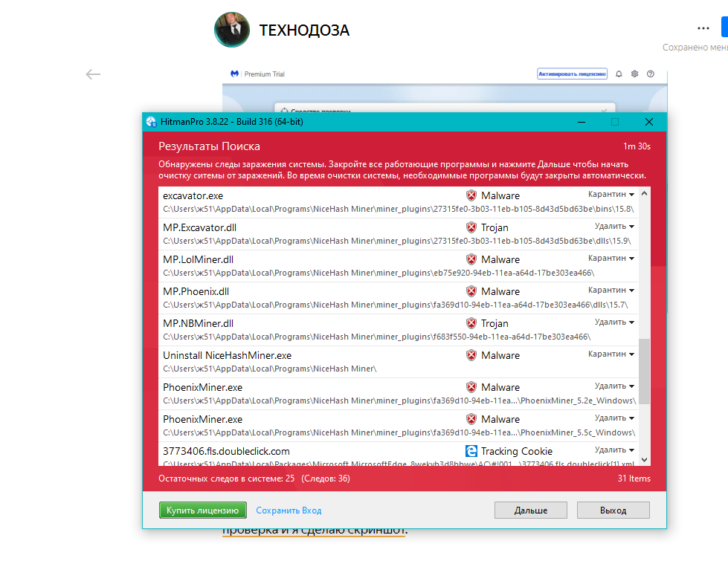
Task: Click shield icon for PhoenixMiner_5.5c entry
Action: 471,420
